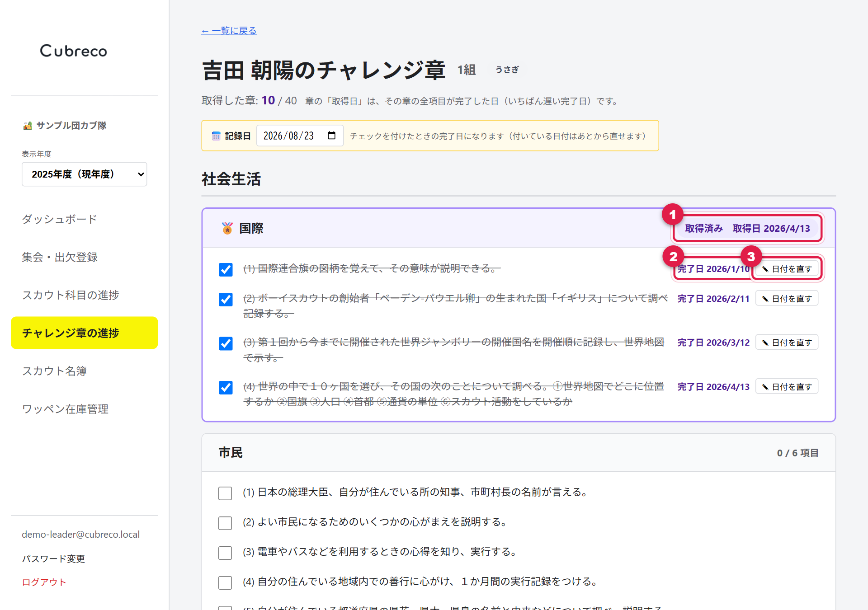Click 日付を直す for 完了日 2026/4/13

point(787,387)
